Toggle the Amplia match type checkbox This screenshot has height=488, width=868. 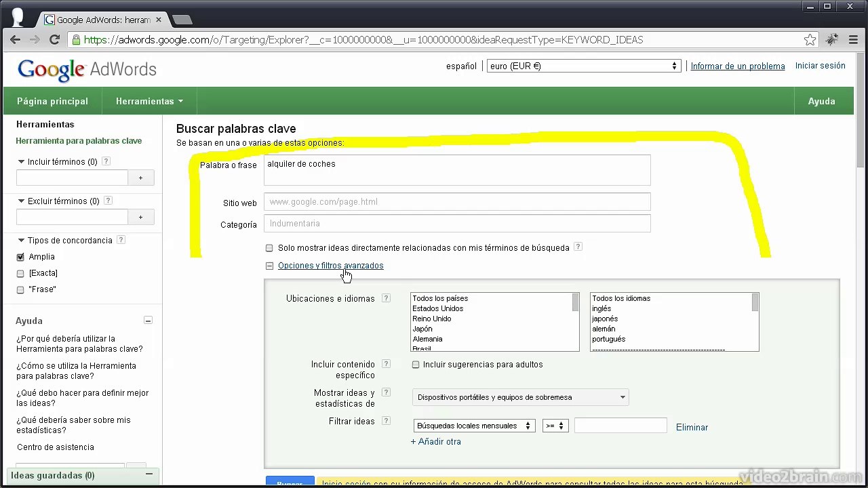pos(20,257)
